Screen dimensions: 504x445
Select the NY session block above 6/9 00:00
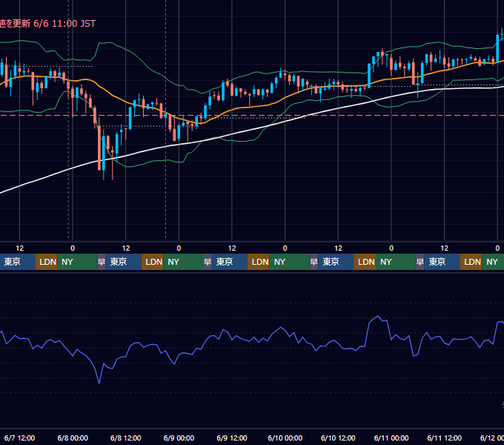coord(183,262)
